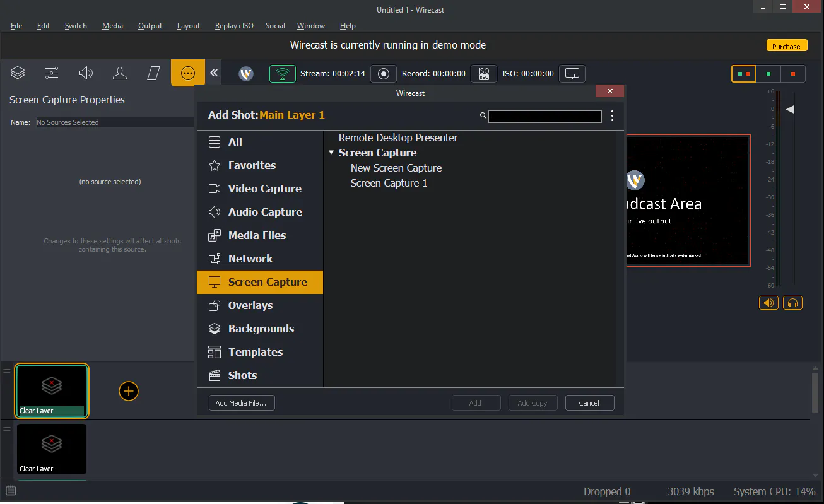Open the shot layers panel icon

[18, 73]
